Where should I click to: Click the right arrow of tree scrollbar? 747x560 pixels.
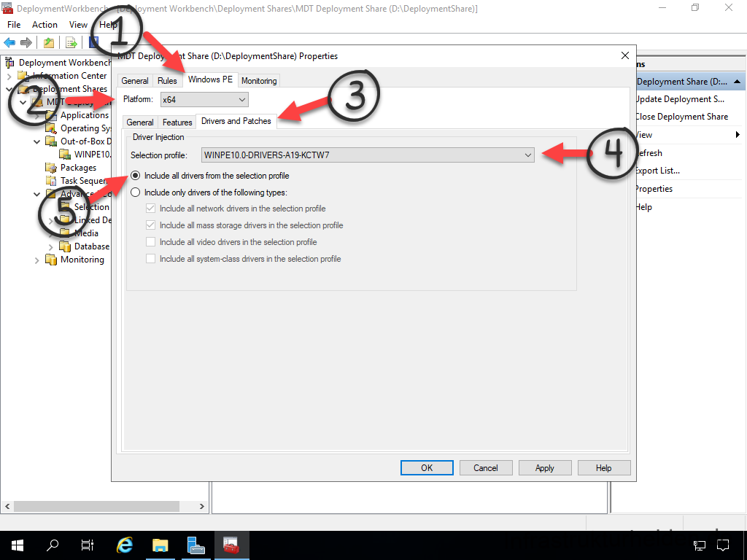coord(202,506)
